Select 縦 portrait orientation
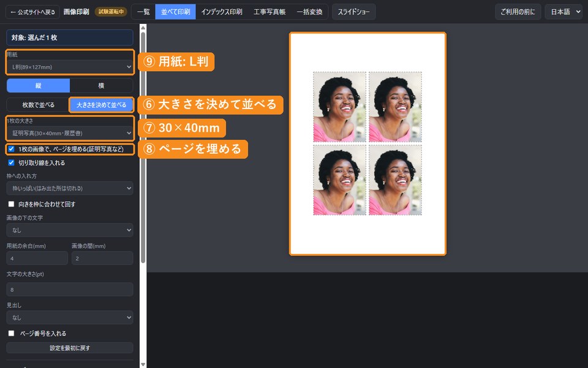This screenshot has height=368, width=588. [38, 86]
